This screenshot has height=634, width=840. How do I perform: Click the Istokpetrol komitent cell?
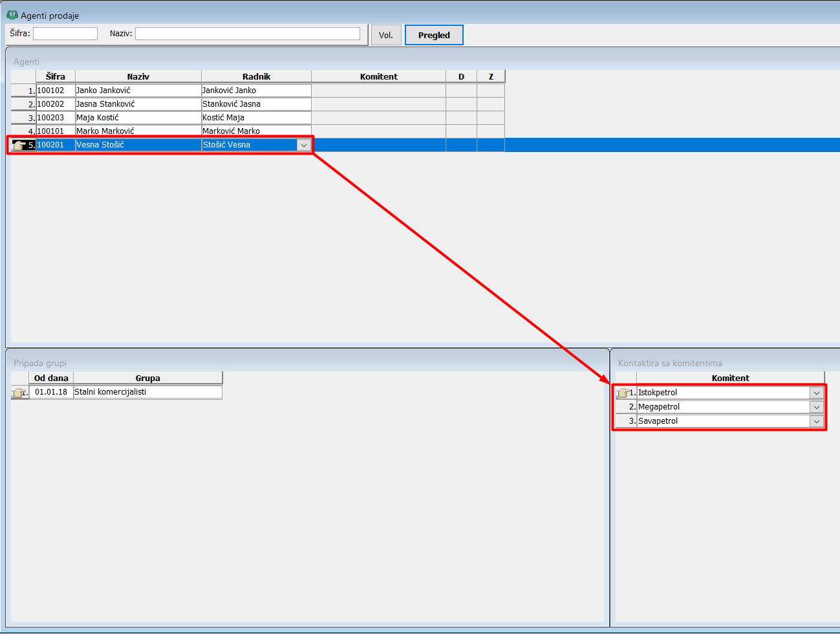pos(723,393)
